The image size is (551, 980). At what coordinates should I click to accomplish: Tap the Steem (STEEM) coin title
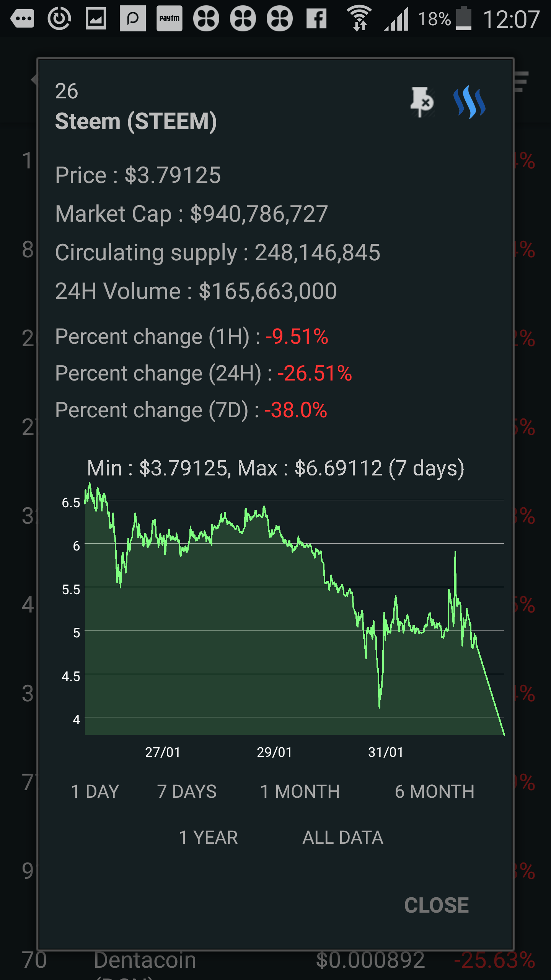click(x=136, y=121)
